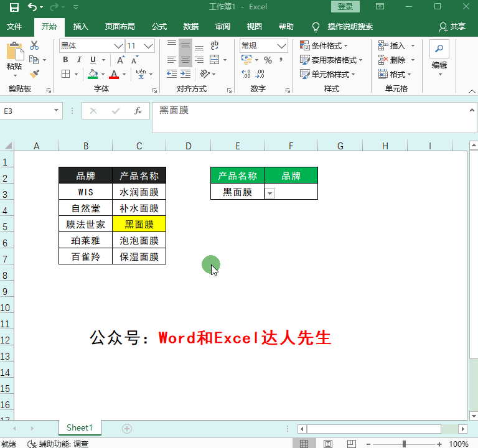Click the Page Layout view icon
The width and height of the screenshot is (478, 448).
(328, 444)
